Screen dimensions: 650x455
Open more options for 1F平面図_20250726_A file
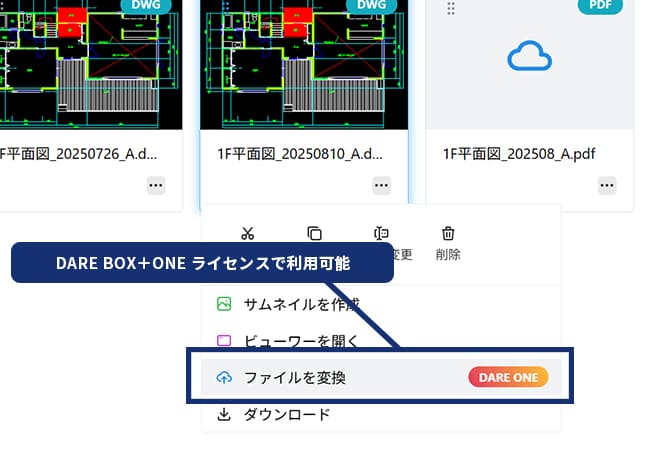[x=155, y=185]
